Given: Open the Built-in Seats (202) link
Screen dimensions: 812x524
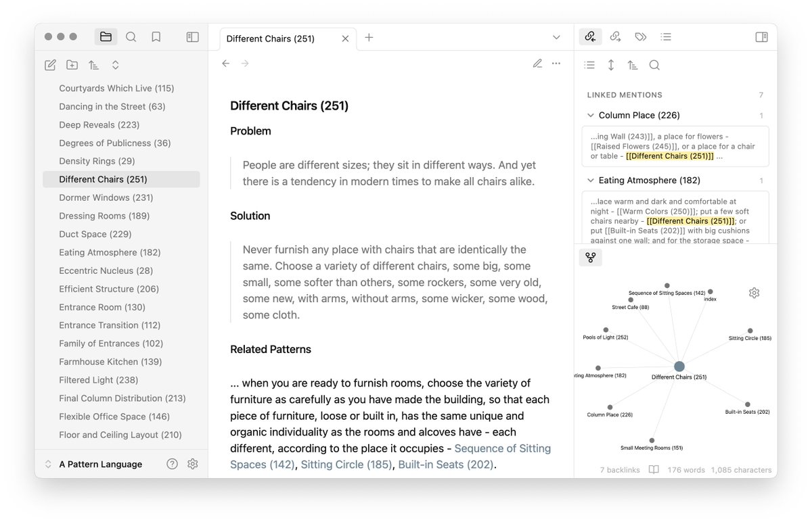Looking at the screenshot, I should tap(446, 465).
